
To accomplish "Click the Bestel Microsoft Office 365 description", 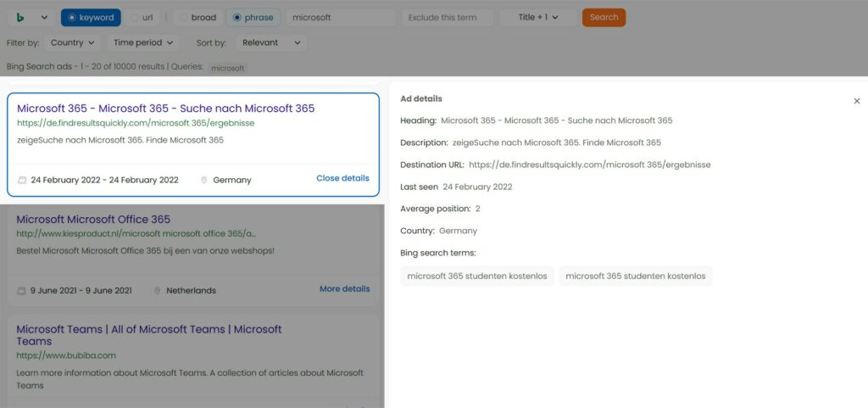I will point(146,251).
